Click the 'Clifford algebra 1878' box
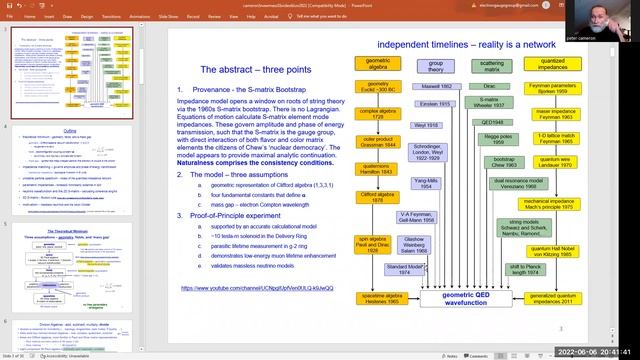640x360 pixels. tap(377, 197)
